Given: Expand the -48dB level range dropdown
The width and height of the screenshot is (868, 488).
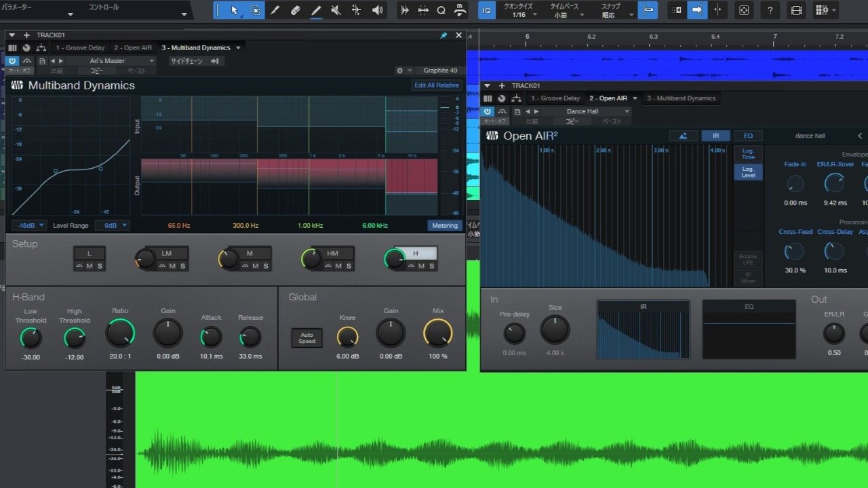Looking at the screenshot, I should tap(28, 225).
